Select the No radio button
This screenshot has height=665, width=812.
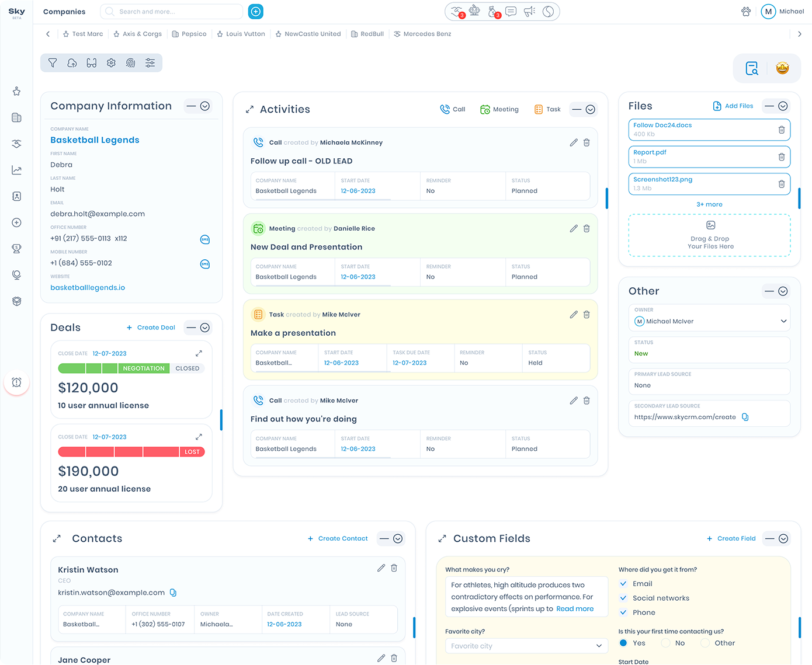pos(665,643)
